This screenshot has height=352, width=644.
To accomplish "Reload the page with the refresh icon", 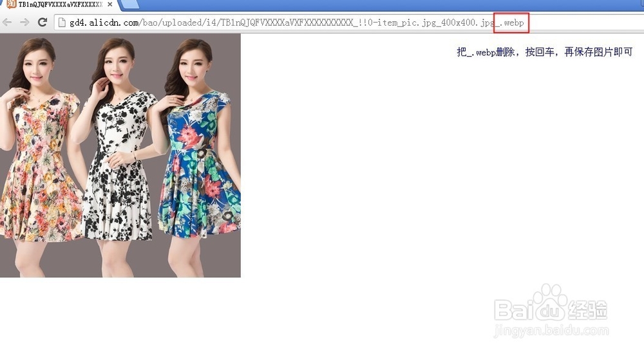I will [43, 22].
